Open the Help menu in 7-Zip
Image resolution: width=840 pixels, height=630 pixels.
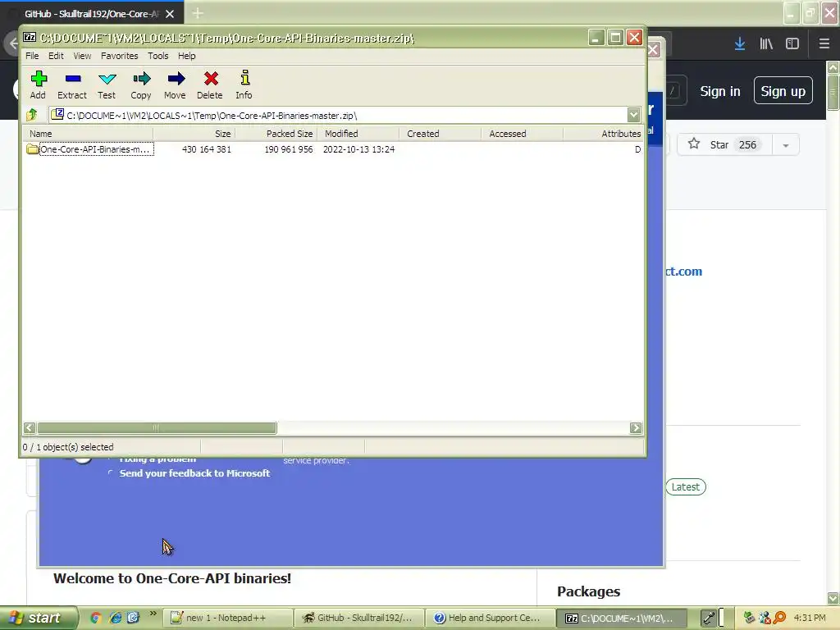187,56
